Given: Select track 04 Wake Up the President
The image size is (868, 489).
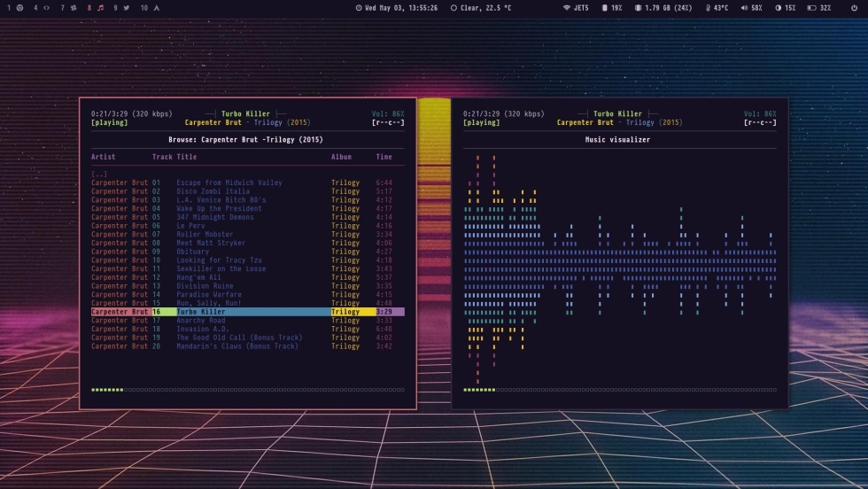Looking at the screenshot, I should 248,208.
